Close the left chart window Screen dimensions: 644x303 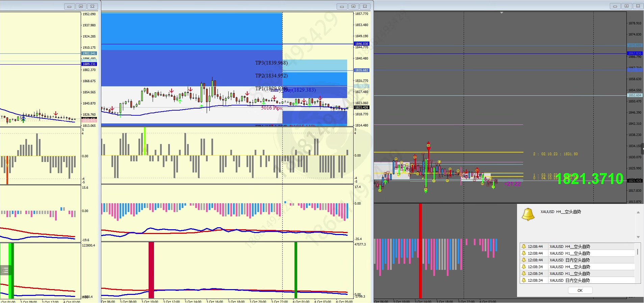[x=92, y=6]
